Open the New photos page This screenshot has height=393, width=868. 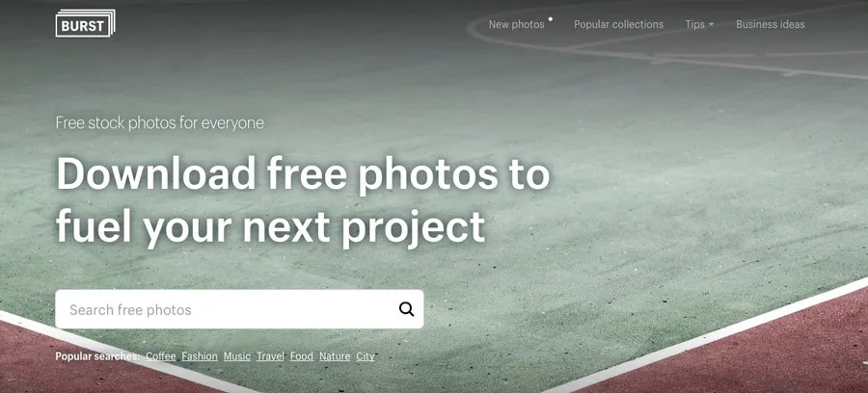[517, 24]
